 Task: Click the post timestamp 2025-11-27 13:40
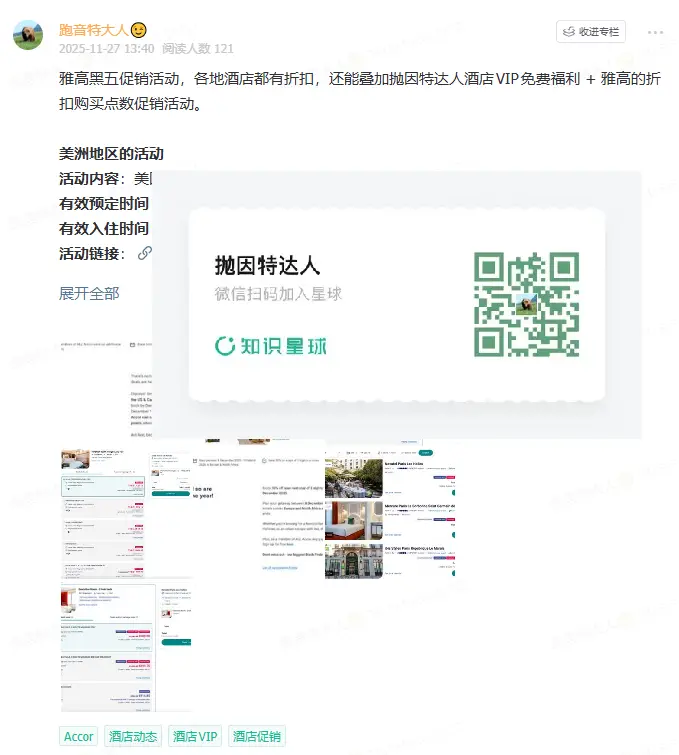coord(106,49)
